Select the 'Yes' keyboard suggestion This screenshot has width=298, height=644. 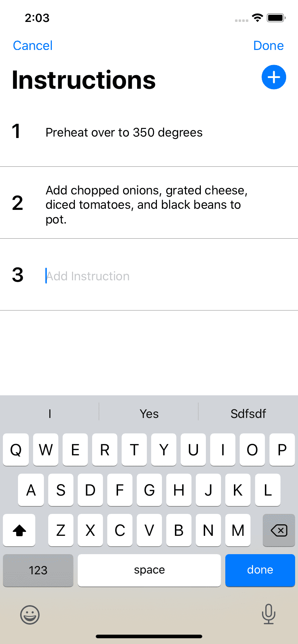click(x=149, y=414)
